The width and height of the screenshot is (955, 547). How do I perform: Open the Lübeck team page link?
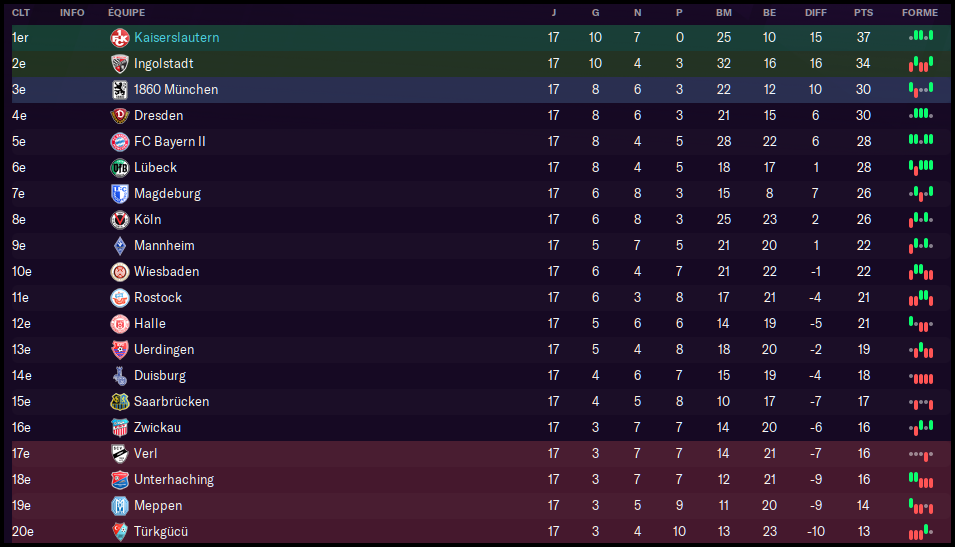point(155,167)
